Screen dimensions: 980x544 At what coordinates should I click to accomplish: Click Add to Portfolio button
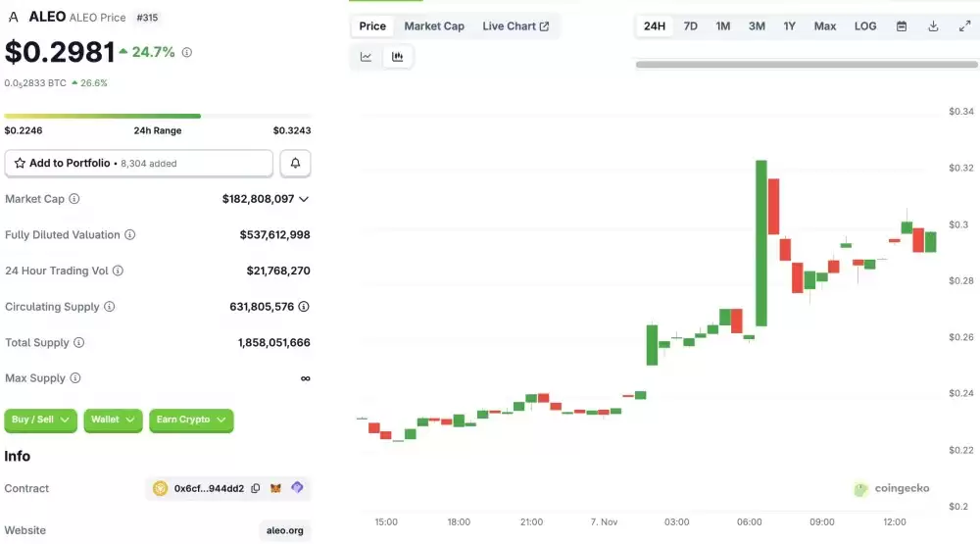tap(138, 164)
